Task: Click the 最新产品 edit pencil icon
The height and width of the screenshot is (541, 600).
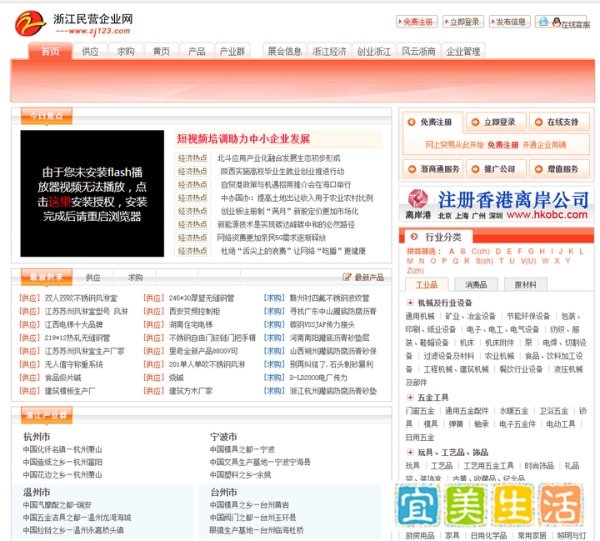Action: [347, 277]
